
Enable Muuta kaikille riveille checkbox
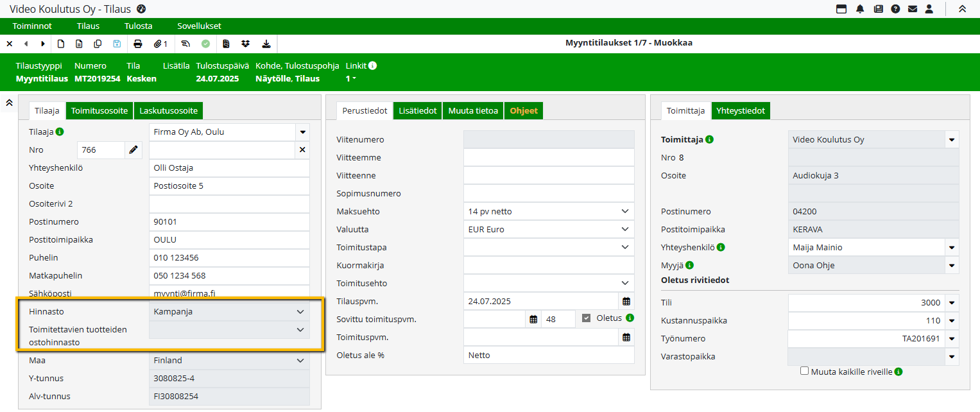[804, 371]
